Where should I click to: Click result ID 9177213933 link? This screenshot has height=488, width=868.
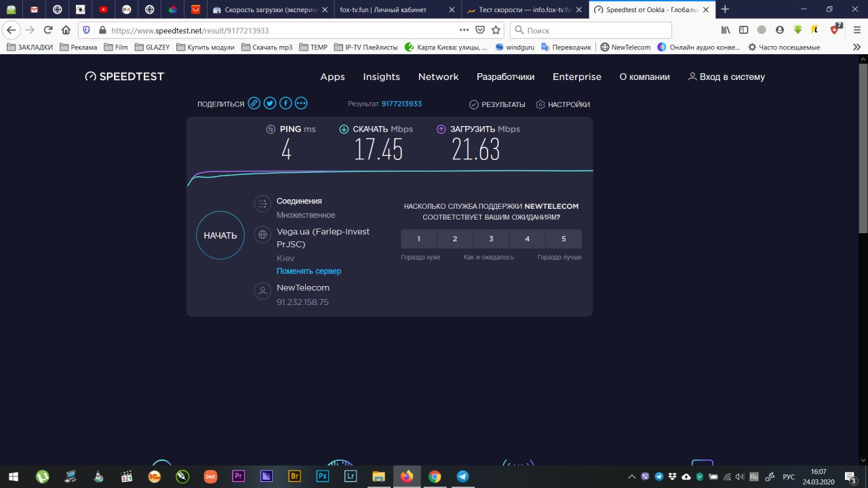click(x=401, y=104)
